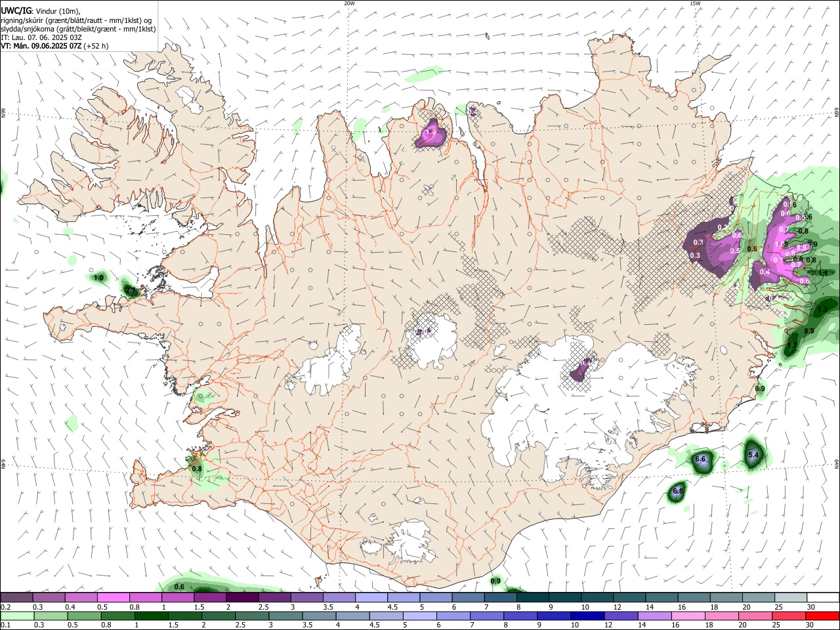The height and width of the screenshot is (630, 840).
Task: Click the dark green 5.4 rain cell
Action: tap(753, 454)
